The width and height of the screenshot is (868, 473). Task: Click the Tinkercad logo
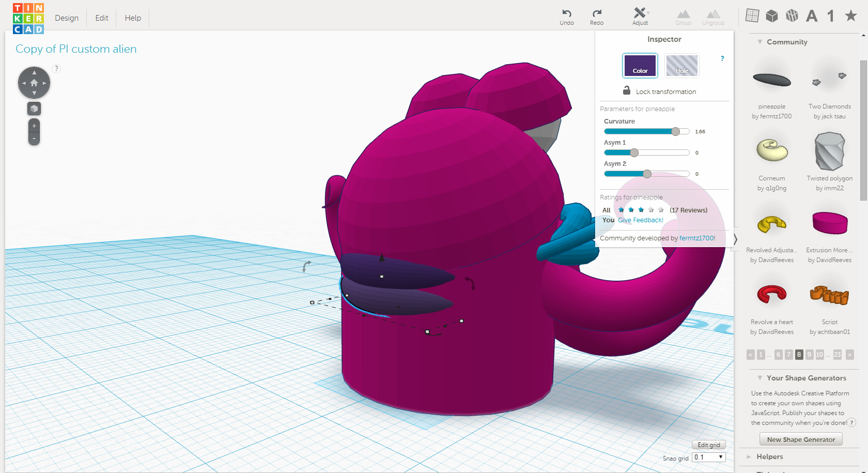point(28,19)
